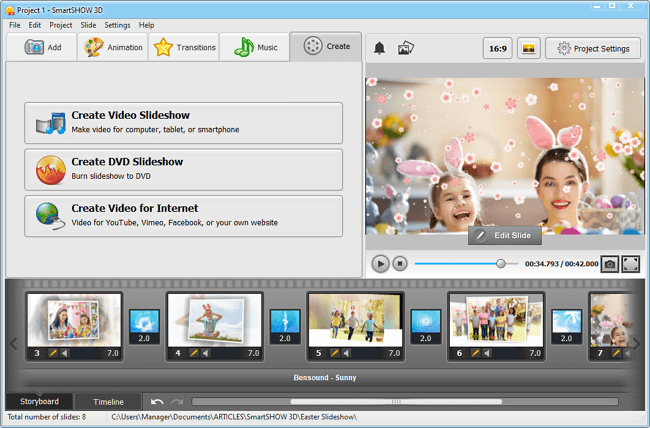Click Create Video Slideshow
This screenshot has height=428, width=650.
pyautogui.click(x=184, y=123)
